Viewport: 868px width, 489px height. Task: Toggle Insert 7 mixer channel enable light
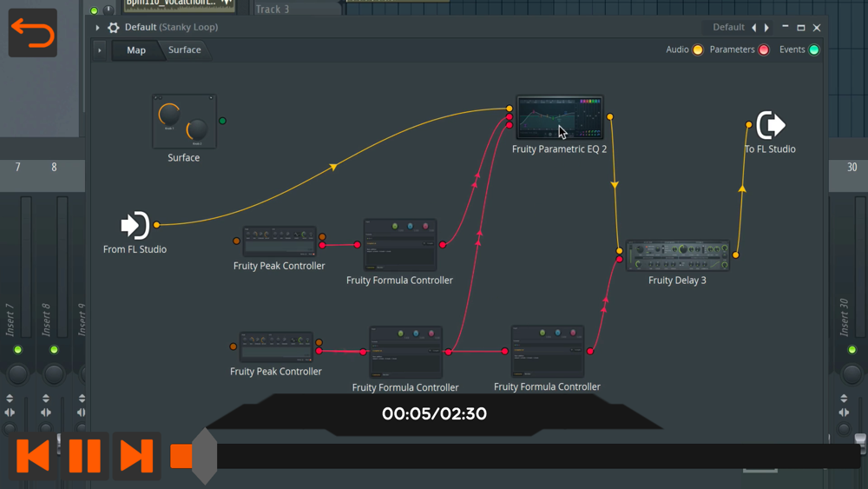point(17,349)
